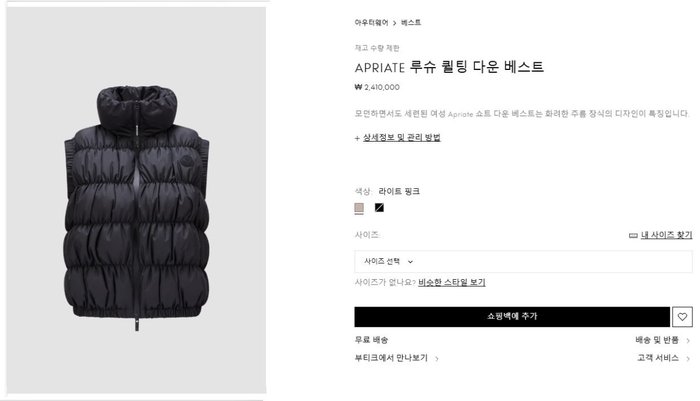Click the ruler icon beside 내 사이즈 찾기
Image resolution: width=700 pixels, height=401 pixels.
(x=633, y=235)
